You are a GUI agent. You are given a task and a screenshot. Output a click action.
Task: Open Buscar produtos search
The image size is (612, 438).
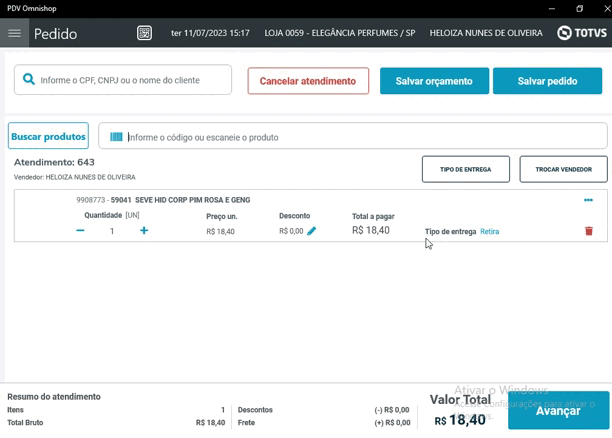coord(48,136)
